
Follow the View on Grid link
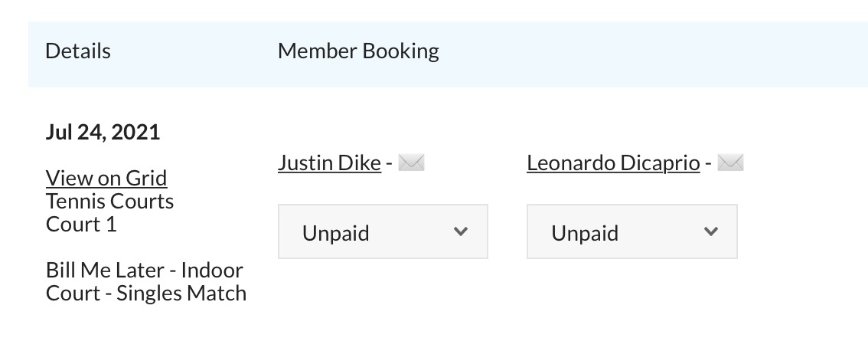[x=106, y=178]
